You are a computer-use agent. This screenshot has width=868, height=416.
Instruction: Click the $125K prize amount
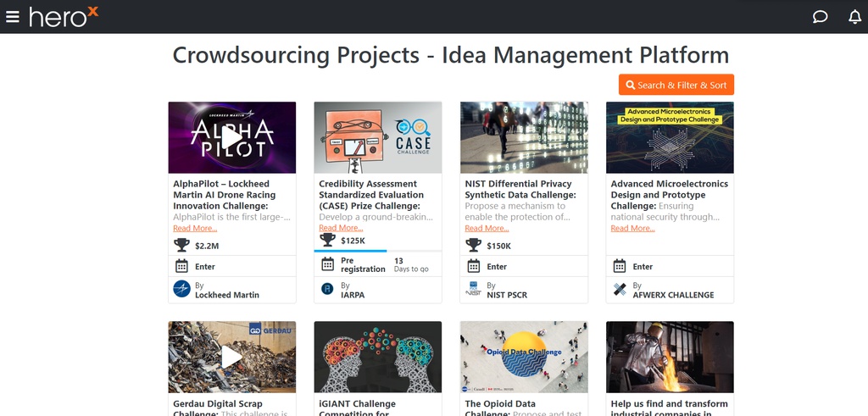(x=353, y=241)
